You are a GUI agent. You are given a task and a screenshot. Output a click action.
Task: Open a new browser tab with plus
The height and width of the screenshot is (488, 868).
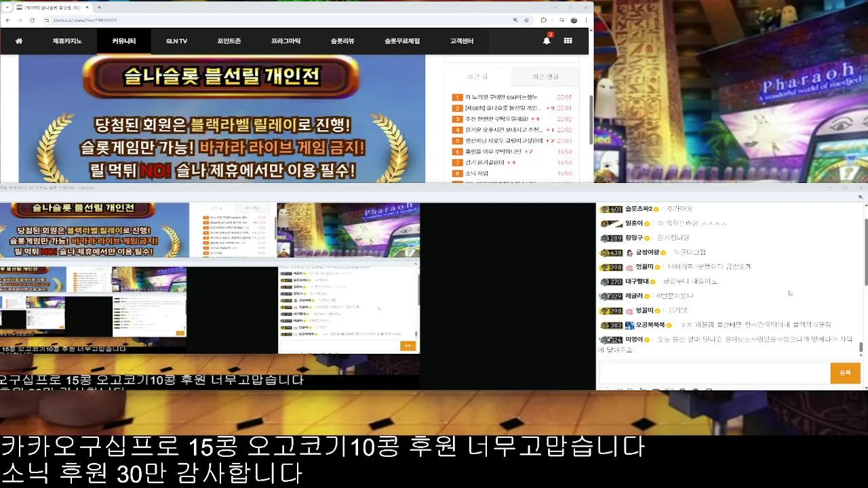tap(99, 7)
